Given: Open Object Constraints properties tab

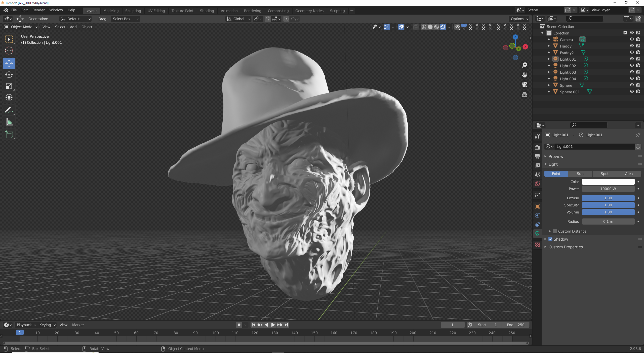Looking at the screenshot, I should pyautogui.click(x=537, y=225).
